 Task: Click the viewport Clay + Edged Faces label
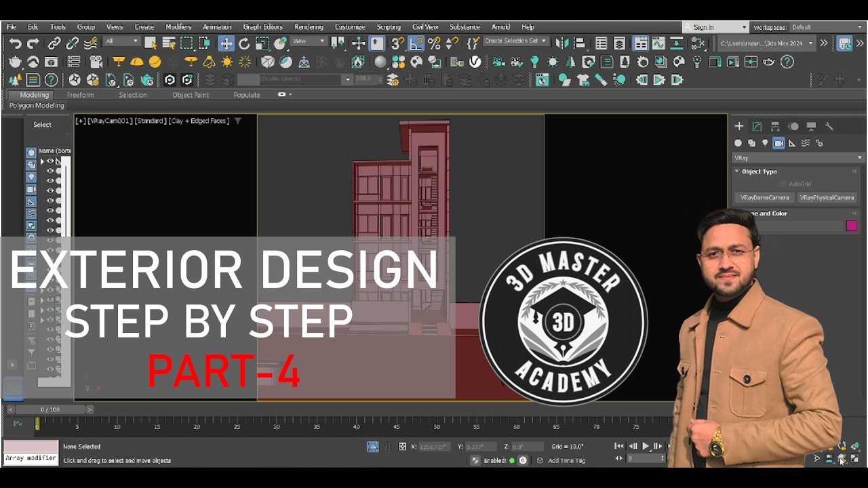pyautogui.click(x=199, y=121)
